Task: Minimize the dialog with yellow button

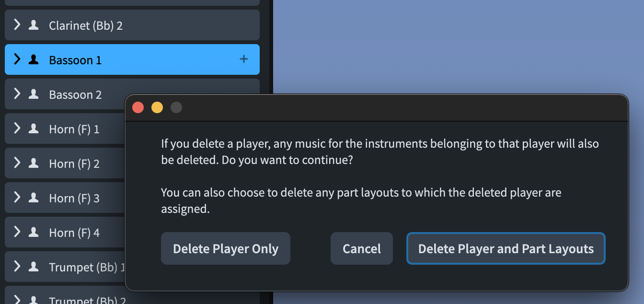Action: [x=157, y=107]
